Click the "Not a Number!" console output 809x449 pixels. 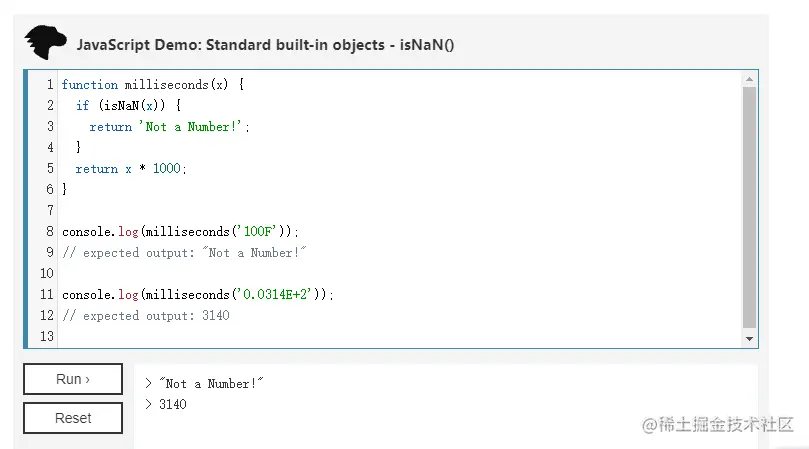point(210,384)
